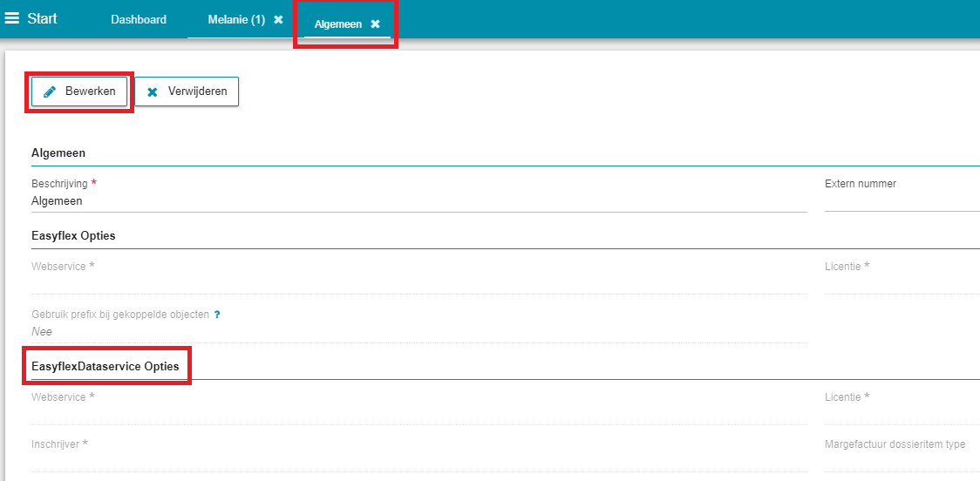The width and height of the screenshot is (980, 481).
Task: Click the Nee value for prefix option
Action: tap(42, 332)
